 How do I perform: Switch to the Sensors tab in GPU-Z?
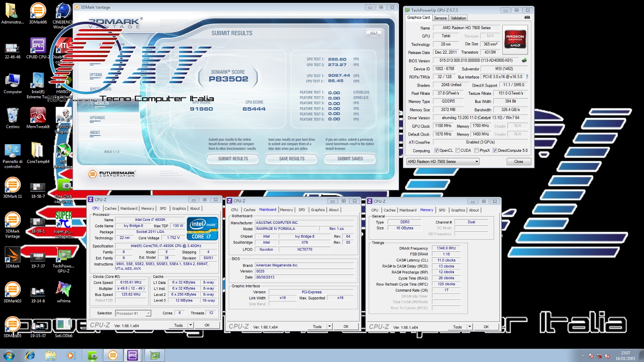point(440,18)
